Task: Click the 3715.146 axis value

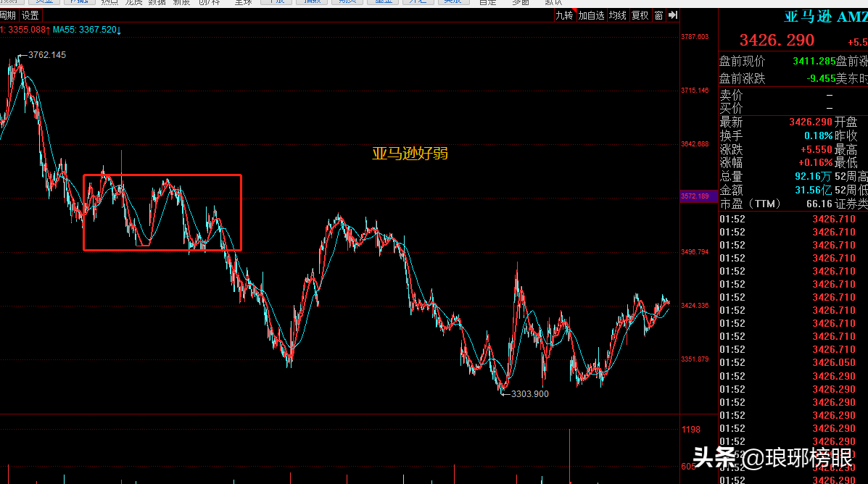Action: [695, 90]
